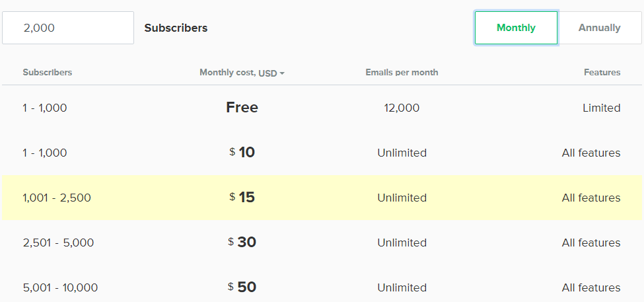Open the USD currency dropdown
This screenshot has height=302, width=644.
tap(268, 73)
